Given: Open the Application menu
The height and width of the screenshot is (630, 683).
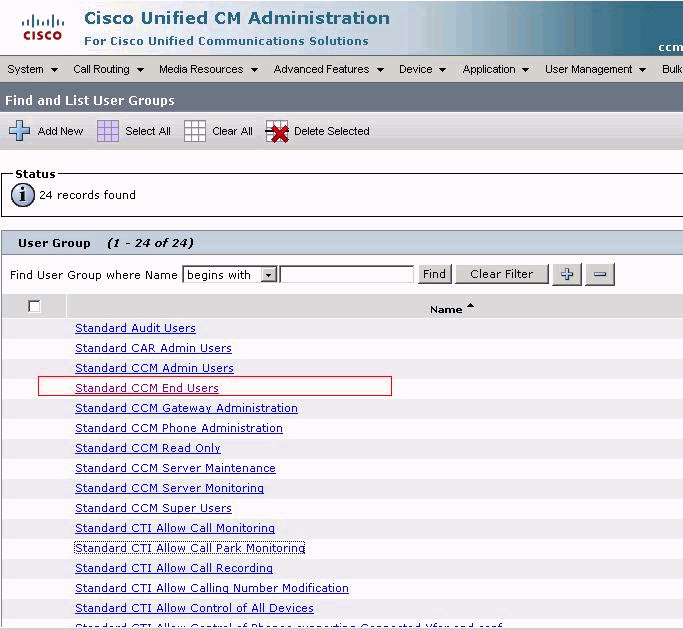Looking at the screenshot, I should click(496, 69).
